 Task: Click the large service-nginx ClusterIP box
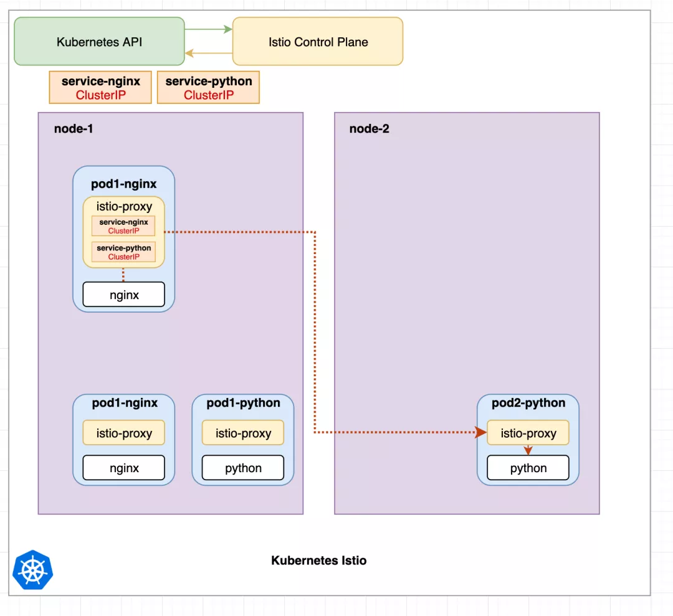[x=100, y=87]
